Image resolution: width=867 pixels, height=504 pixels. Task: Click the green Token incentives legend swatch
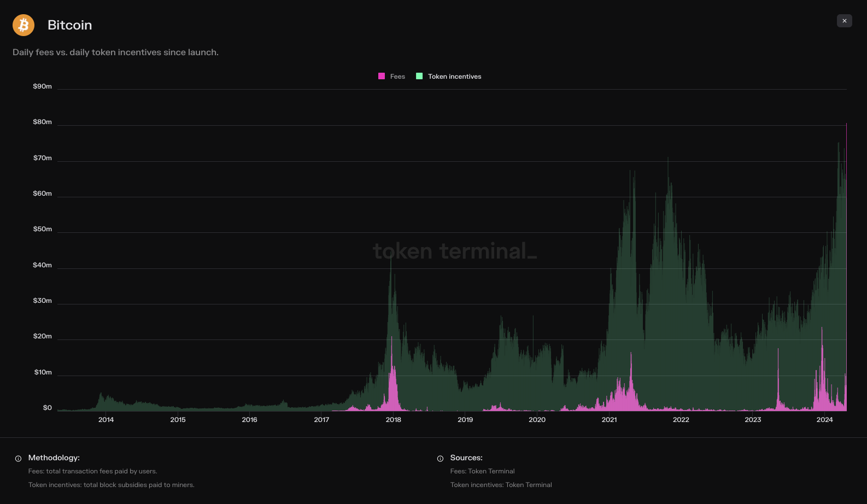[419, 77]
